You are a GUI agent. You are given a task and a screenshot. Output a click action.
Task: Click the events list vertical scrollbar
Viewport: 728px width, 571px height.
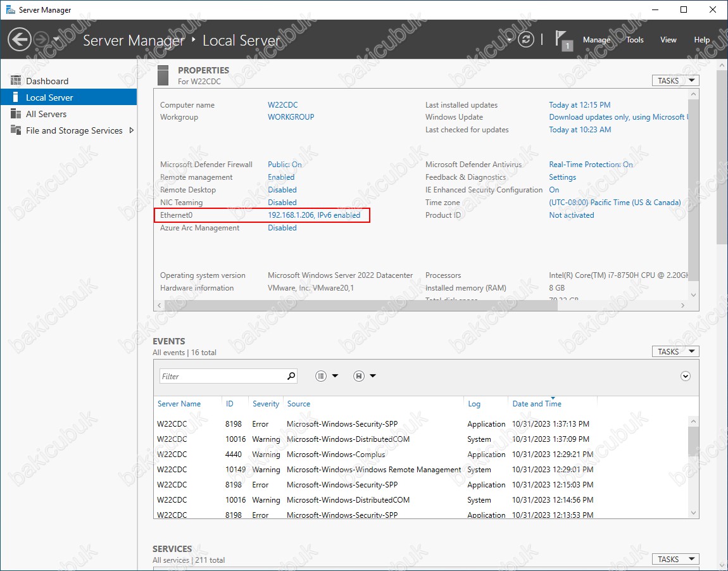pyautogui.click(x=693, y=441)
